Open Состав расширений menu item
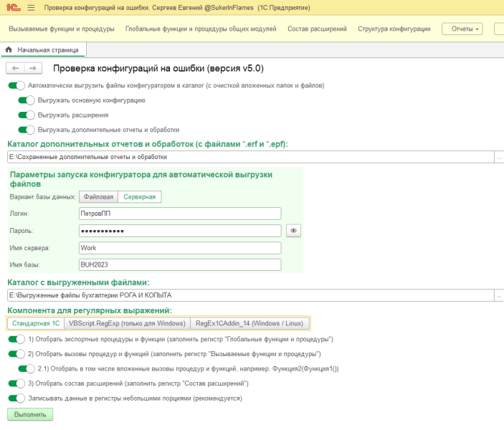The width and height of the screenshot is (504, 430). coord(317,29)
